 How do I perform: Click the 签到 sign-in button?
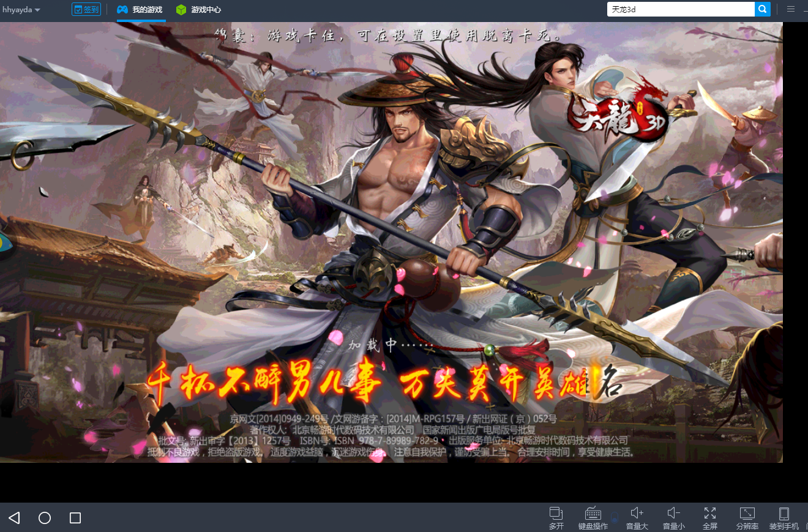86,9
